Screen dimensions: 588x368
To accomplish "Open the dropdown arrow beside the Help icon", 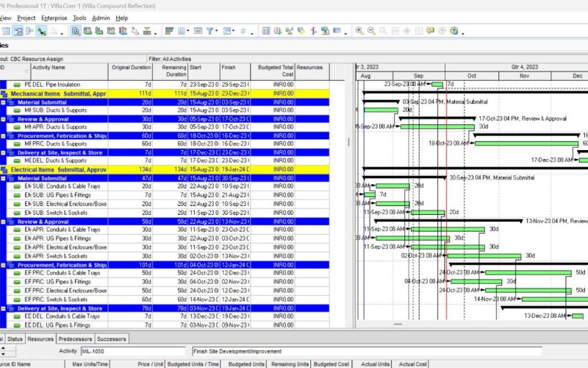I will (463, 32).
